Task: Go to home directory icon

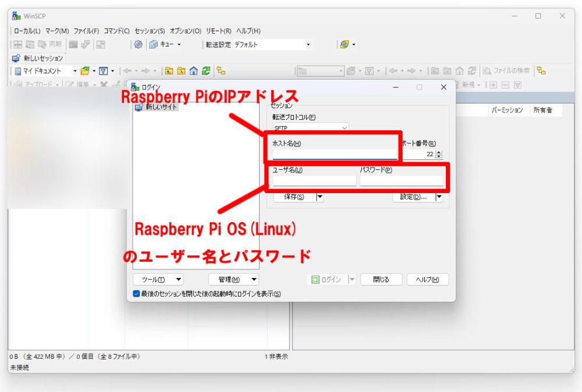Action: [x=194, y=70]
